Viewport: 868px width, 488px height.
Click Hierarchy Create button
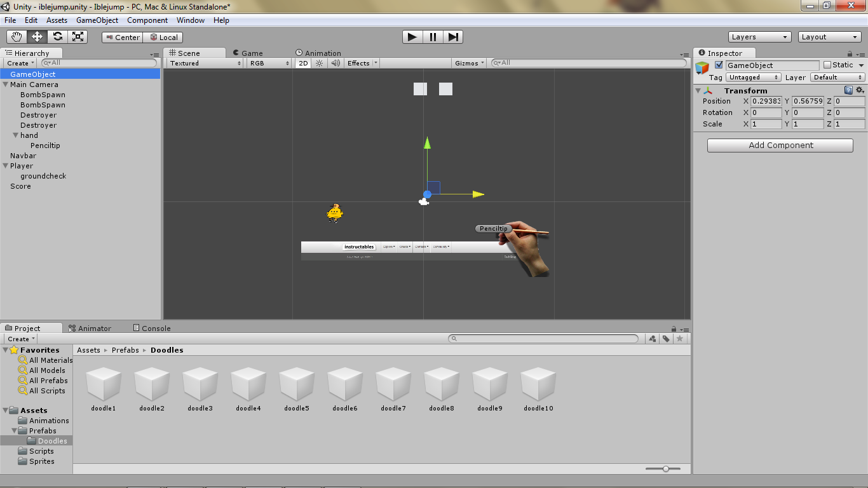(x=20, y=63)
